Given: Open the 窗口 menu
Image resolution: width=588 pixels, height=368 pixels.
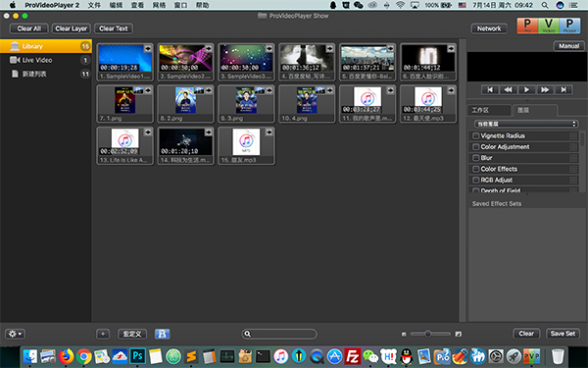Looking at the screenshot, I should click(180, 5).
